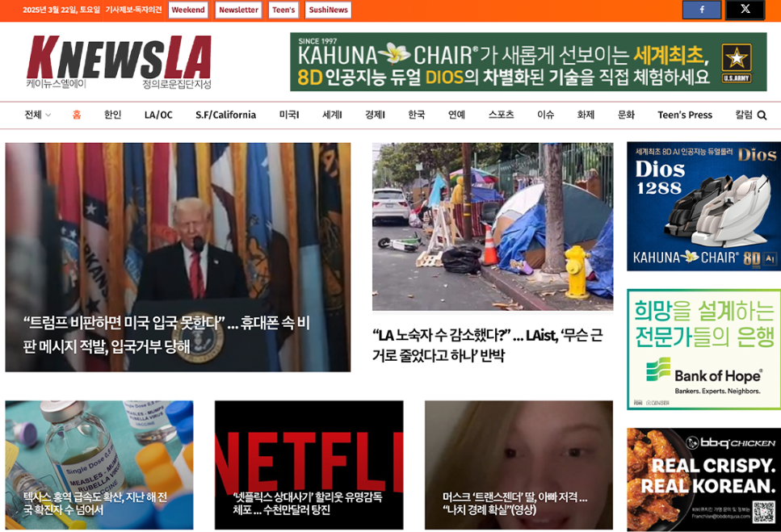Open site search with the magnifier icon
This screenshot has height=532, width=781.
click(761, 115)
